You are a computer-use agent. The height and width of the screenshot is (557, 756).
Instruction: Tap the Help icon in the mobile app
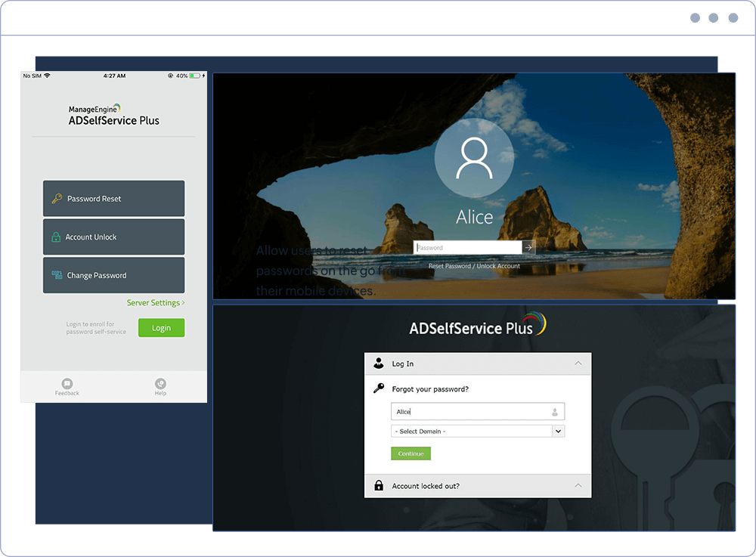tap(160, 384)
